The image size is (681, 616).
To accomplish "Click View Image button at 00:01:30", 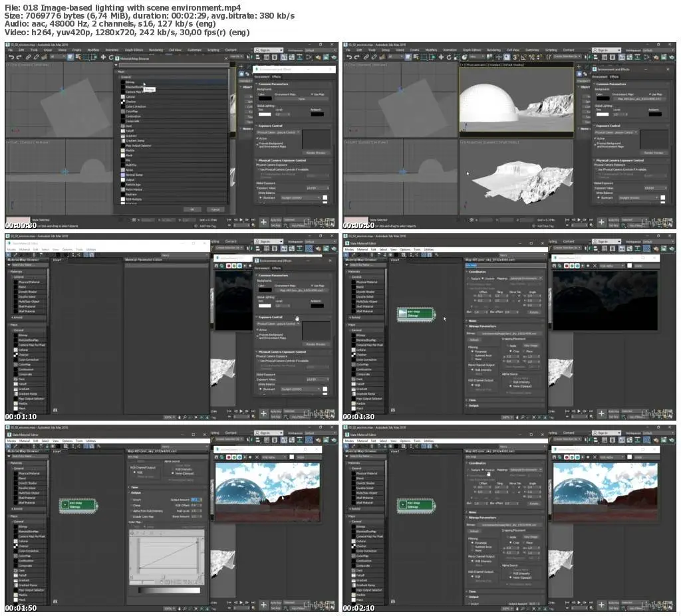I will [x=530, y=346].
